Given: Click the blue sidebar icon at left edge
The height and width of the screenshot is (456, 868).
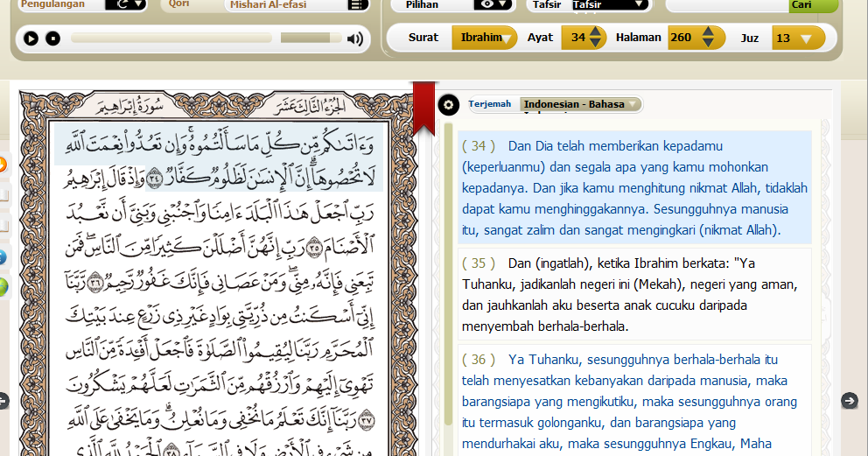Looking at the screenshot, I should [x=3, y=257].
